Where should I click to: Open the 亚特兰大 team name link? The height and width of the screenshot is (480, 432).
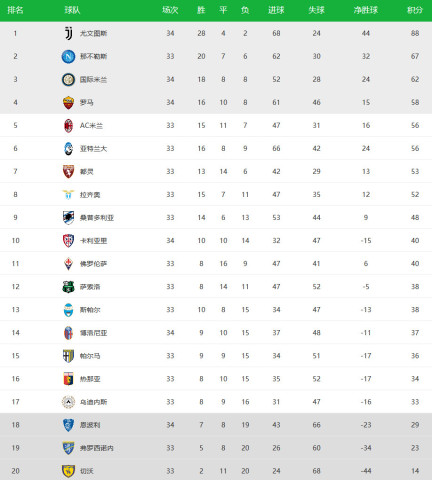click(x=93, y=149)
